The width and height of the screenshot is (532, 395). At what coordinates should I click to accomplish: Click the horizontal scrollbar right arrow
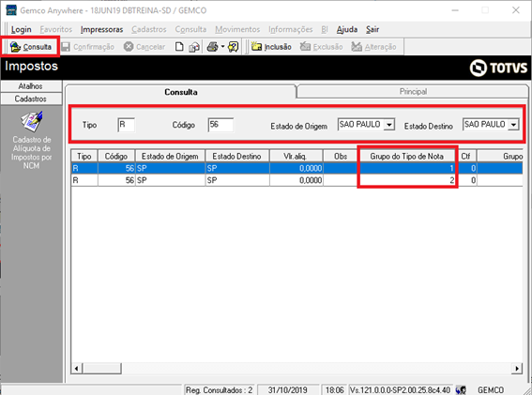click(517, 368)
